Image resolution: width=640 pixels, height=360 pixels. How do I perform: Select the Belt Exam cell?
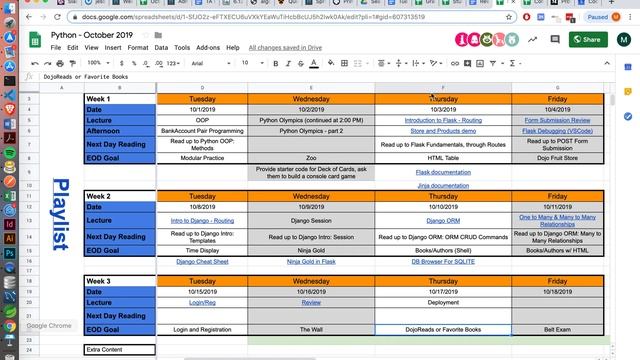[x=558, y=329]
